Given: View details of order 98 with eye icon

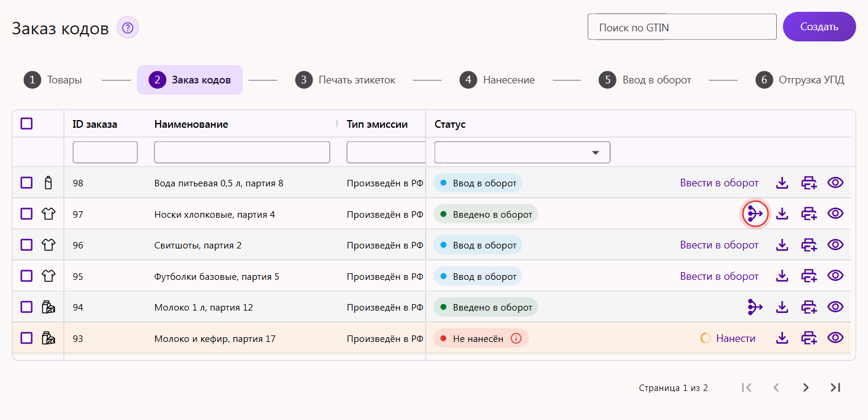Looking at the screenshot, I should tap(835, 183).
